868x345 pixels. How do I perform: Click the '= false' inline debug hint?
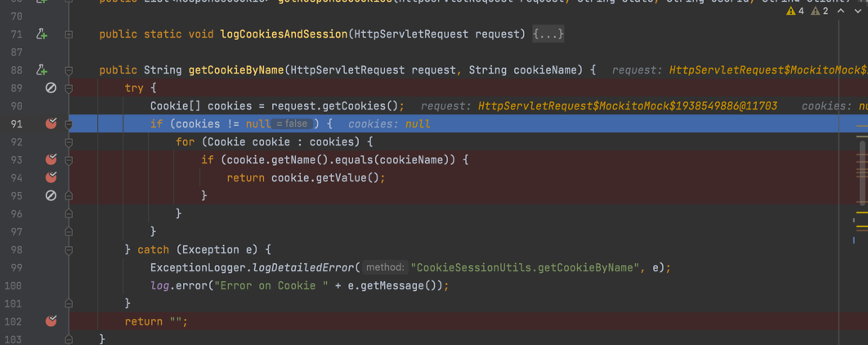[292, 124]
